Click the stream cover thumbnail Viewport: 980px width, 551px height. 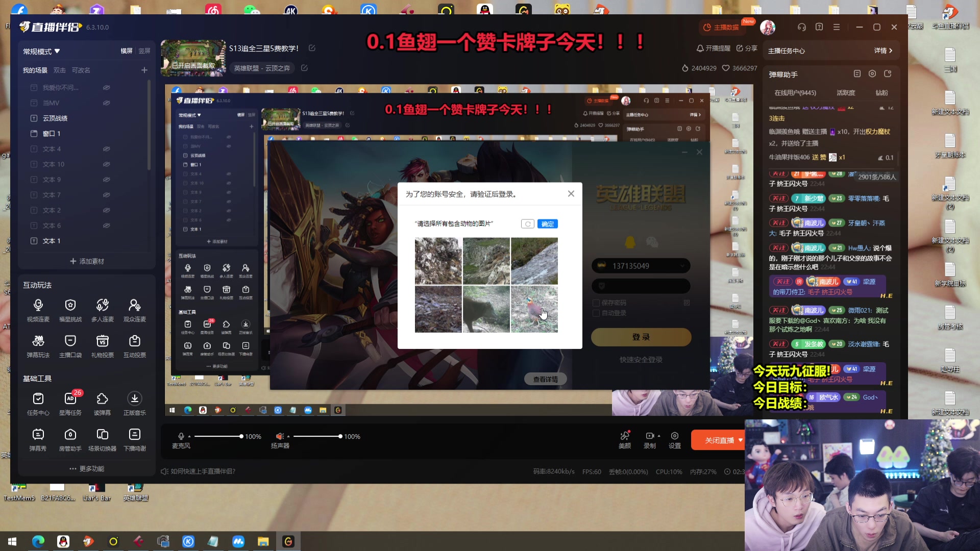[193, 58]
